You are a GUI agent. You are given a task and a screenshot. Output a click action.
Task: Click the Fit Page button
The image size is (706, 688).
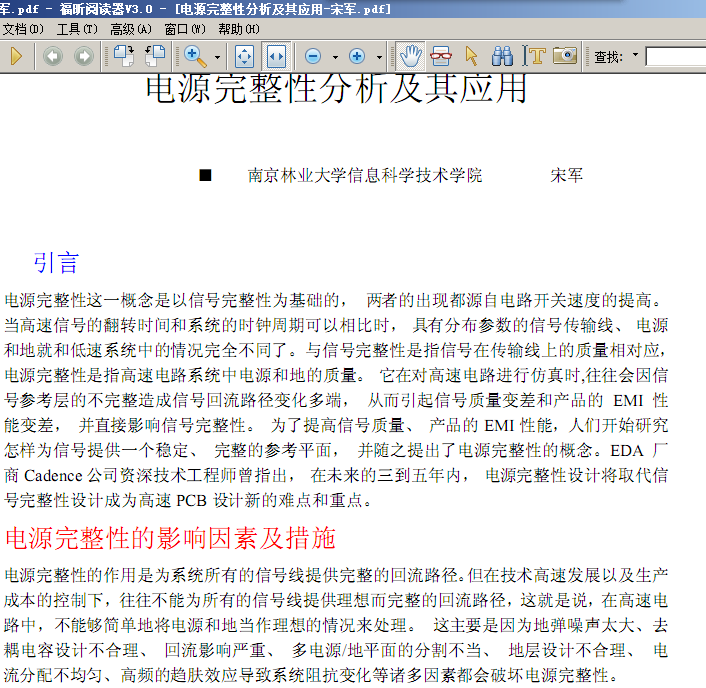tap(244, 57)
